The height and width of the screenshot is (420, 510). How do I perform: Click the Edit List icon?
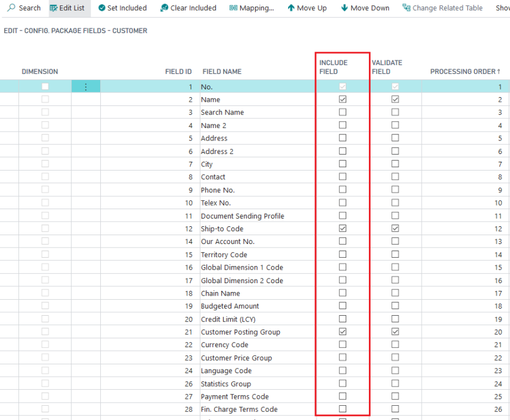pyautogui.click(x=53, y=8)
